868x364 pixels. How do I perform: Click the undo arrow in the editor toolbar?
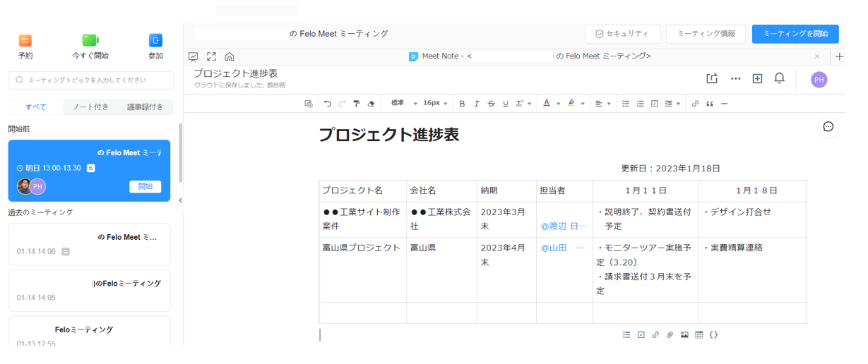pos(328,104)
